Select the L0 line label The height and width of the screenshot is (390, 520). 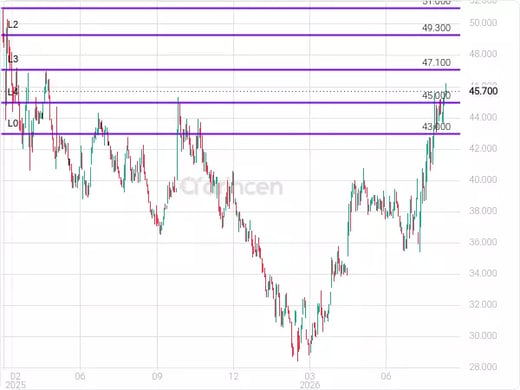(x=13, y=124)
